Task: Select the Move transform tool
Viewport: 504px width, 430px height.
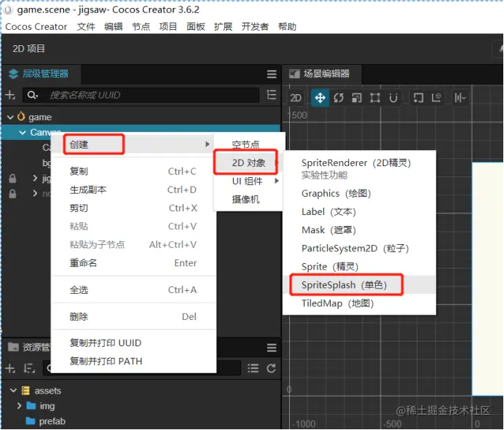Action: pyautogui.click(x=320, y=98)
